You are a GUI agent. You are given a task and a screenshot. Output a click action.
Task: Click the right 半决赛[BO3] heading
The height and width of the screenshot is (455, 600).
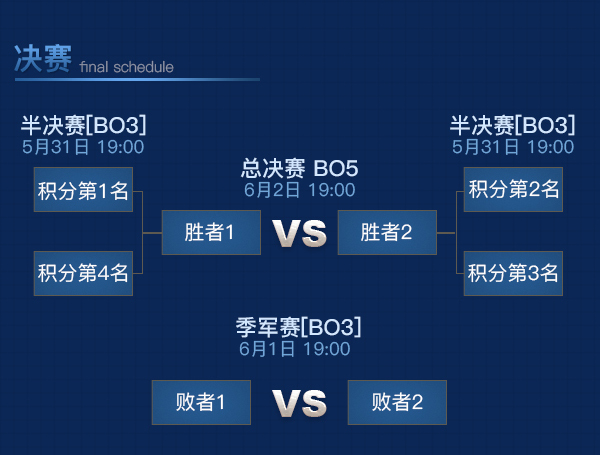[x=512, y=125]
